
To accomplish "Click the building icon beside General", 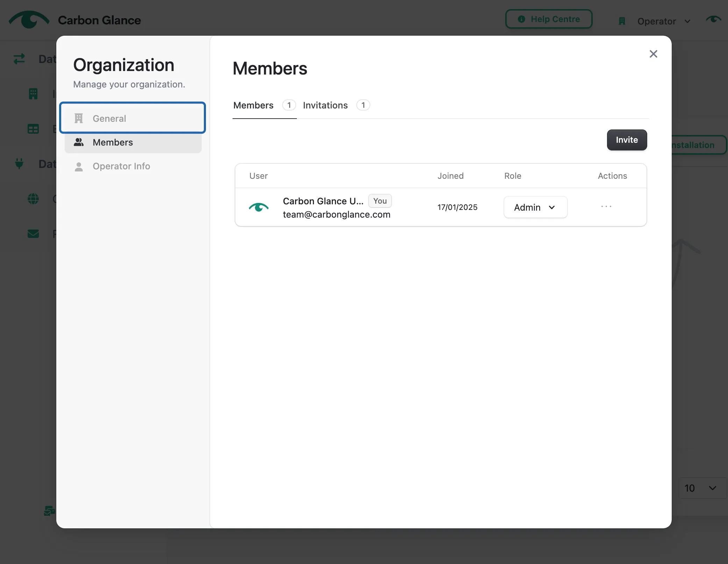I will click(79, 118).
